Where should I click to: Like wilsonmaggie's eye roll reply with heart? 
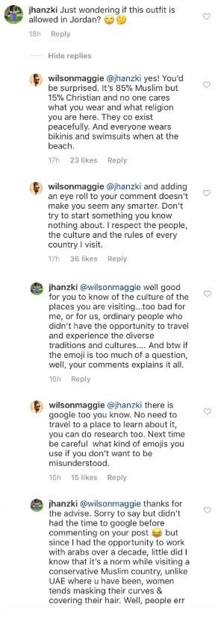point(206,193)
